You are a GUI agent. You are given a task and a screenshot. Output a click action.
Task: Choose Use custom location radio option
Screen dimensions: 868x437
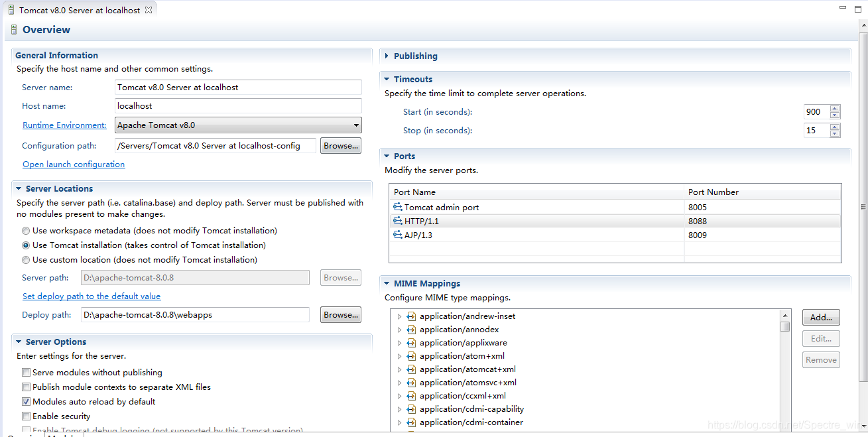click(x=26, y=260)
